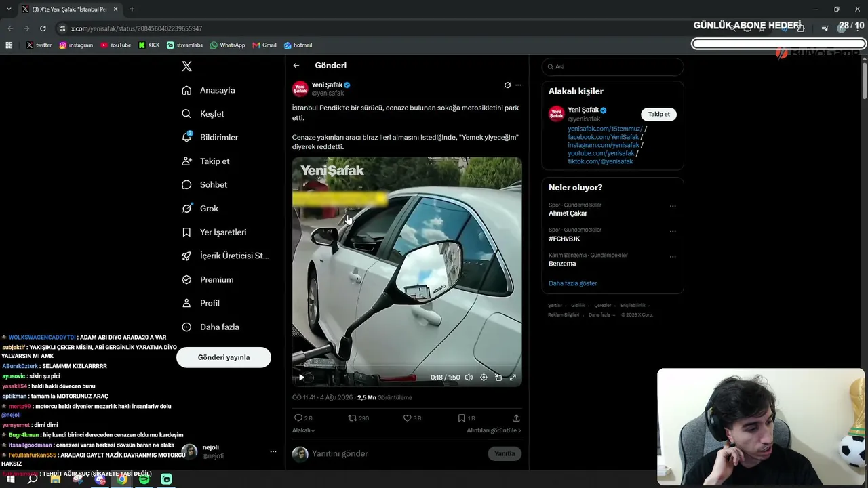Click the Profil person icon

[186, 303]
